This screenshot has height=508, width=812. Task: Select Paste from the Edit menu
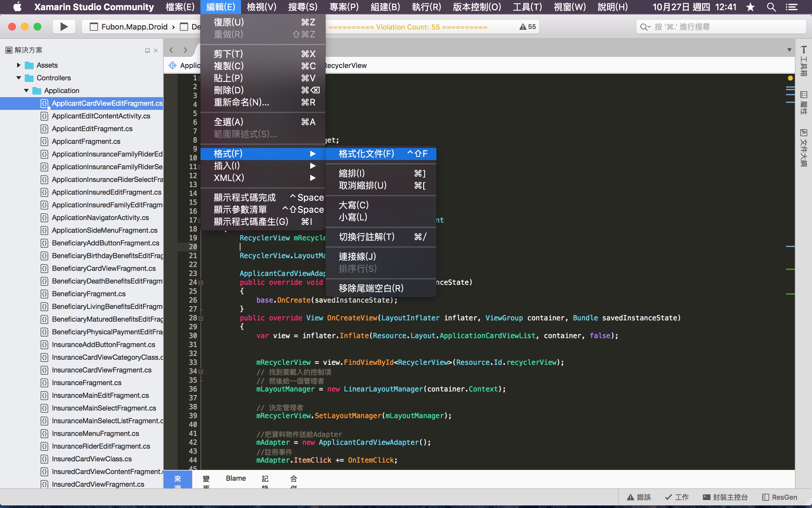point(263,78)
